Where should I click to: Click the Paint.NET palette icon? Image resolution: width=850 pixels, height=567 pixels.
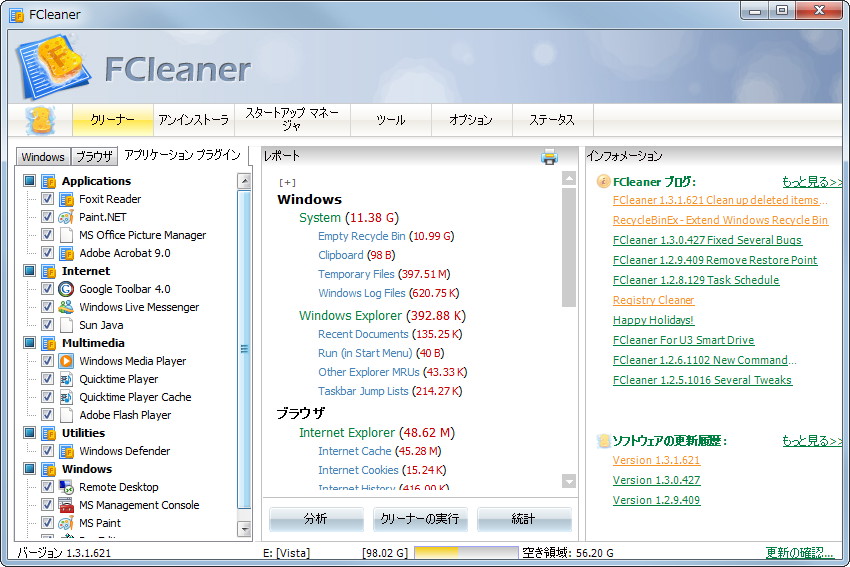tap(66, 217)
